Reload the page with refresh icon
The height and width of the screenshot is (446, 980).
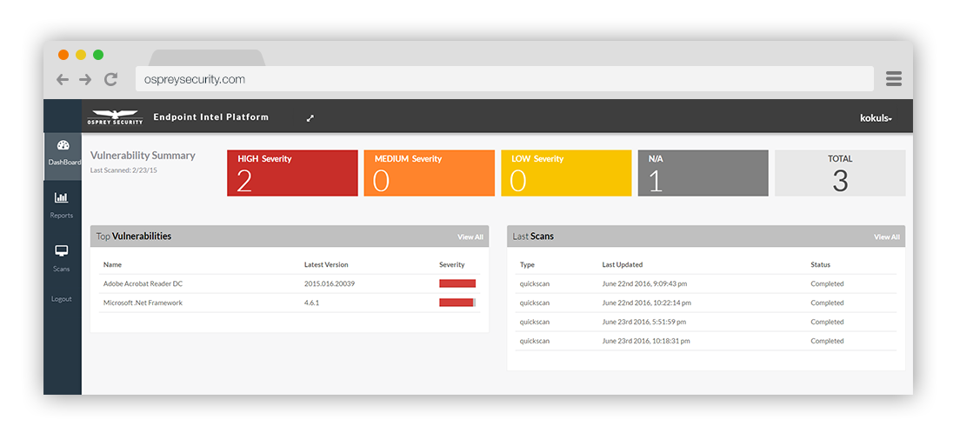pos(110,79)
